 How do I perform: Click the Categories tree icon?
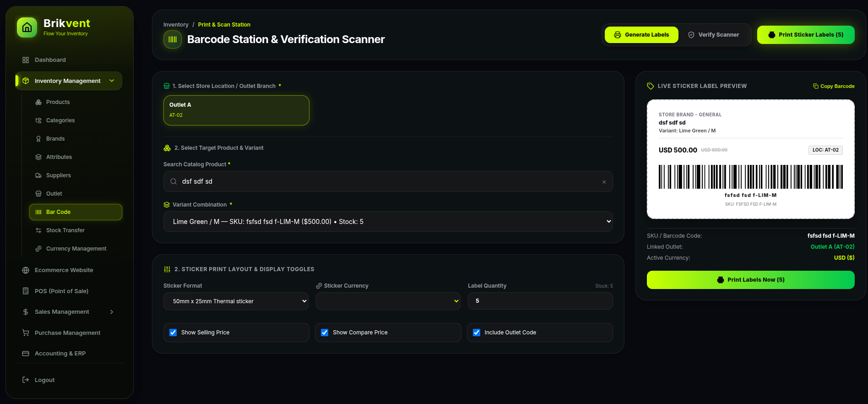pyautogui.click(x=38, y=120)
